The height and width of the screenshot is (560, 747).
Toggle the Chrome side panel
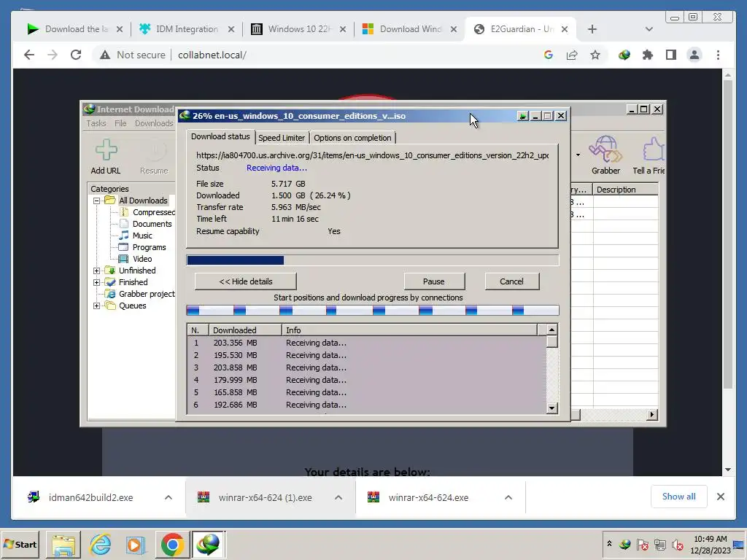[x=671, y=55]
